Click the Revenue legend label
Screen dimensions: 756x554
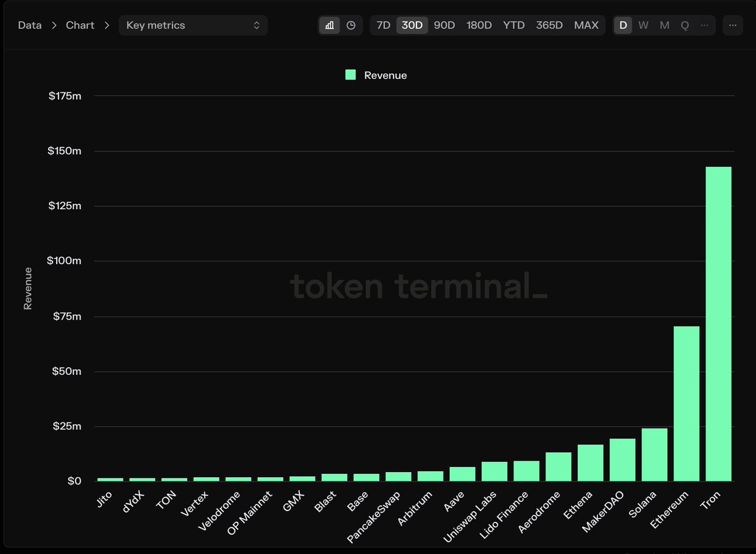tap(386, 76)
